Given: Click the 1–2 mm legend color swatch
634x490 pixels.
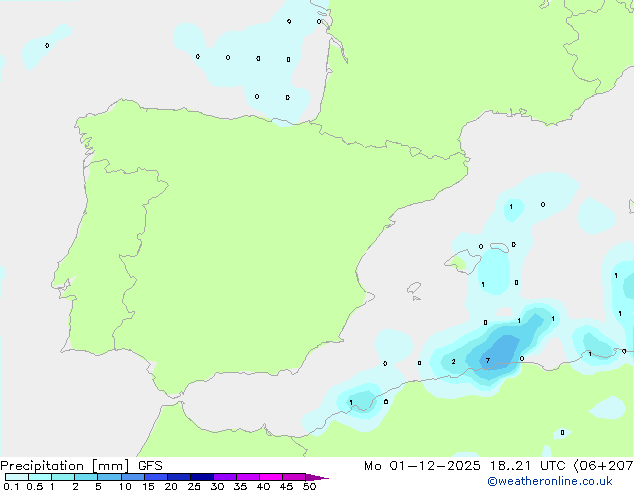Looking at the screenshot, I should [x=63, y=477].
